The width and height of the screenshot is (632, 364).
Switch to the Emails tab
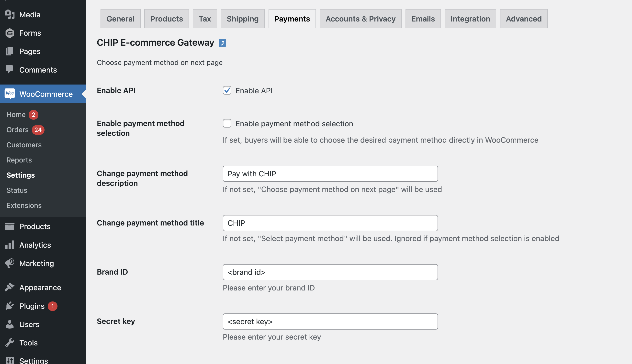coord(423,19)
